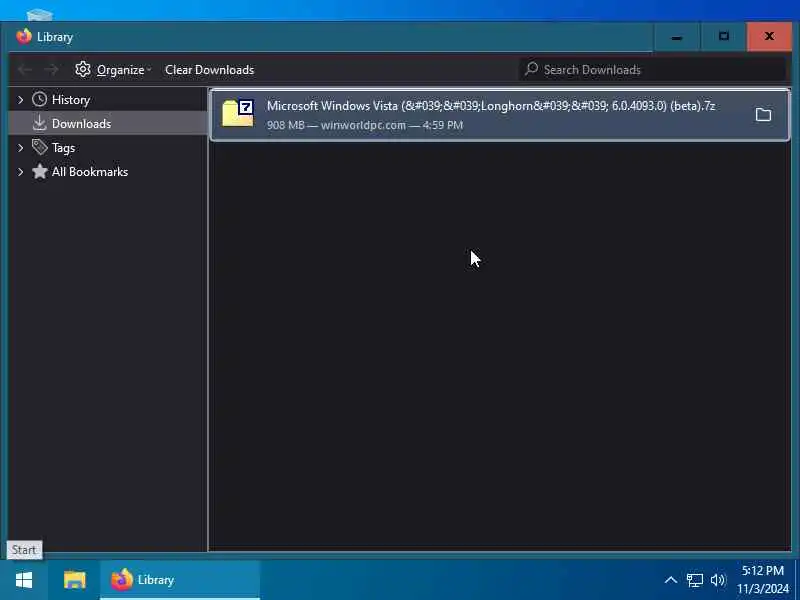Select the Downloads sidebar item

point(108,123)
